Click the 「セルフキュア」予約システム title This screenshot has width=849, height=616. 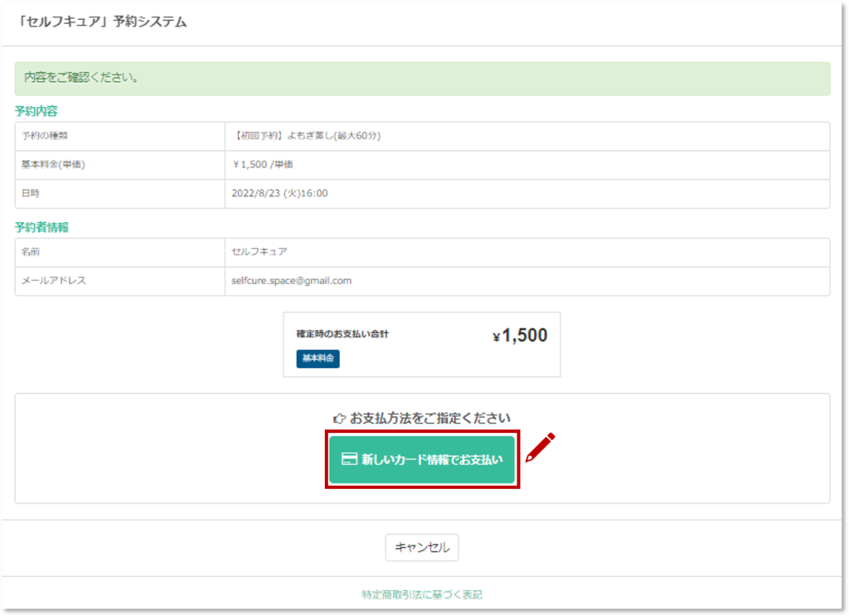101,22
